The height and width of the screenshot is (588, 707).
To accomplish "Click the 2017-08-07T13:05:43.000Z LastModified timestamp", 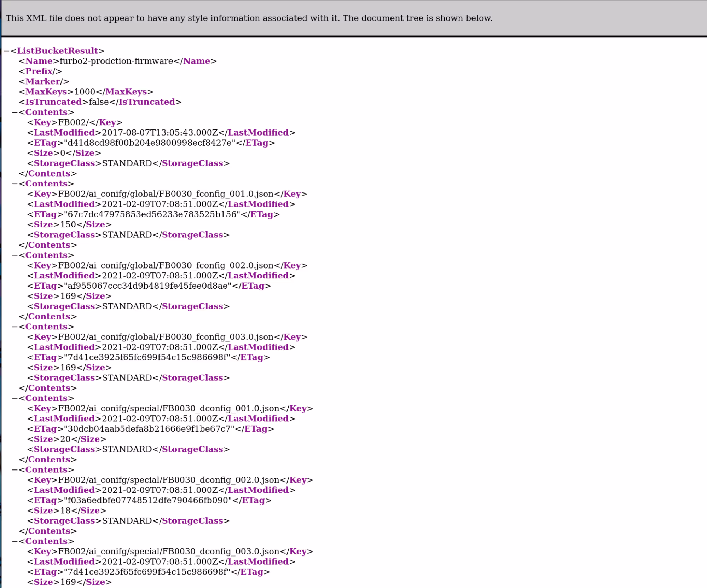I will 160,133.
